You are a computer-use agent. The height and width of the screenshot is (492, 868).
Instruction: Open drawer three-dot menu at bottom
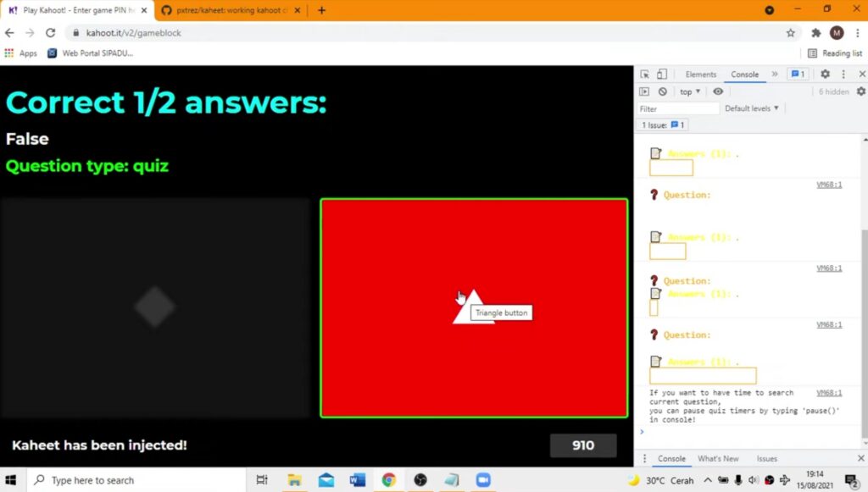pyautogui.click(x=644, y=459)
